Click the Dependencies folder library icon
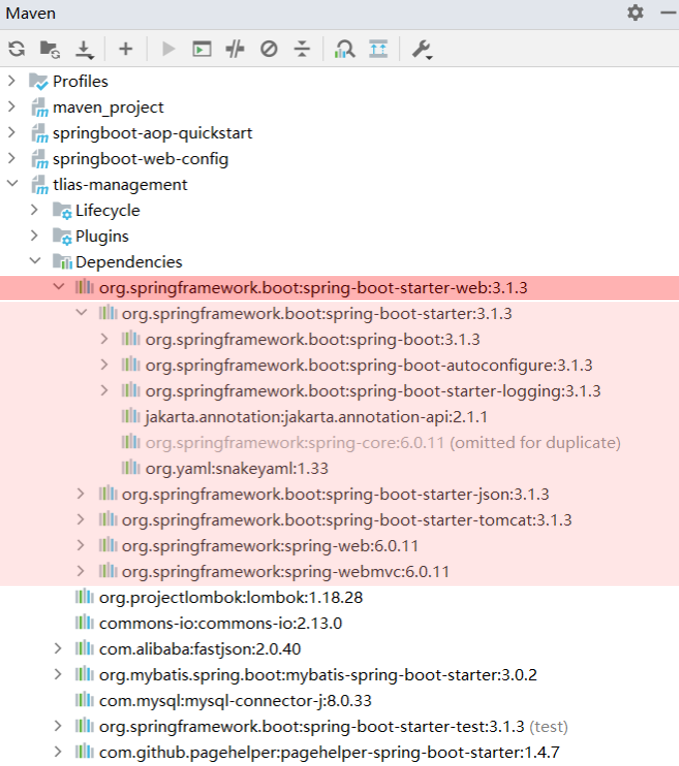This screenshot has height=766, width=679. coord(62,262)
